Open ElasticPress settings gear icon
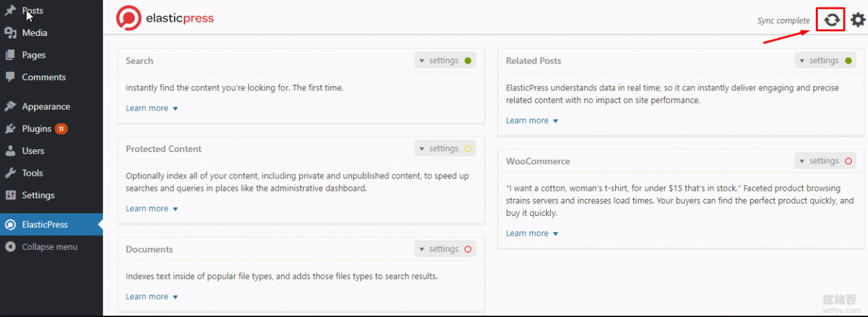The width and height of the screenshot is (868, 317). [858, 20]
